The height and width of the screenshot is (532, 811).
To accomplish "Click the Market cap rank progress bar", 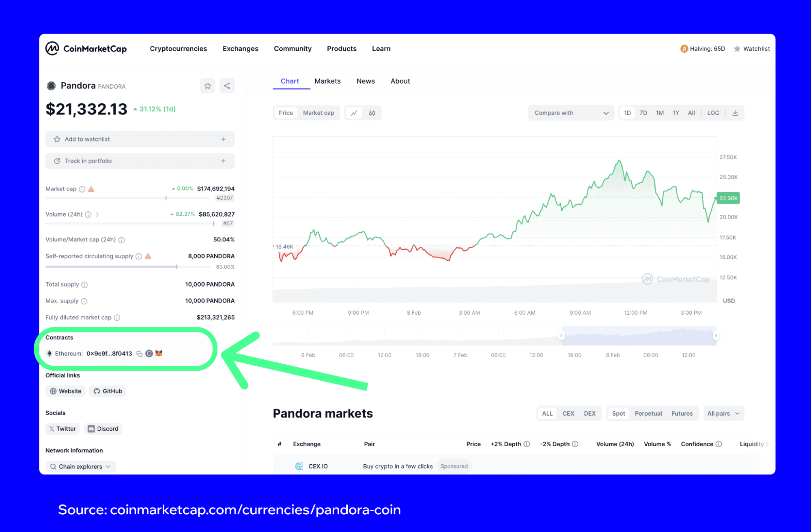I will [x=127, y=198].
